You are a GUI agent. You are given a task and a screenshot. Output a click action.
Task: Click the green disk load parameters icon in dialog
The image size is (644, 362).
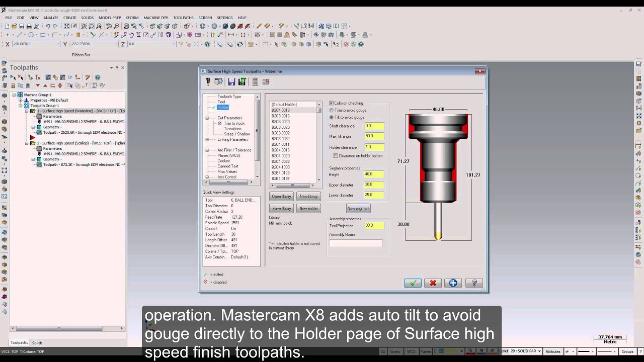click(242, 81)
